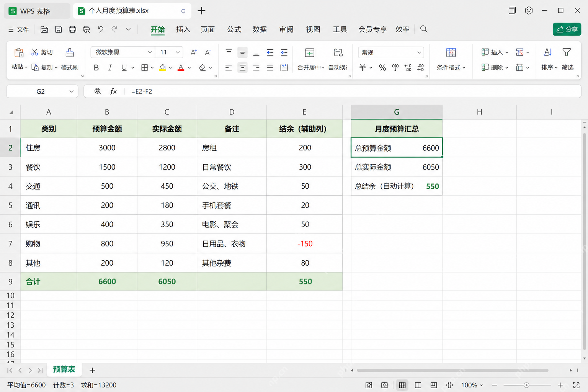This screenshot has width=588, height=392.
Task: Toggle middle vertical alignment
Action: tap(242, 52)
